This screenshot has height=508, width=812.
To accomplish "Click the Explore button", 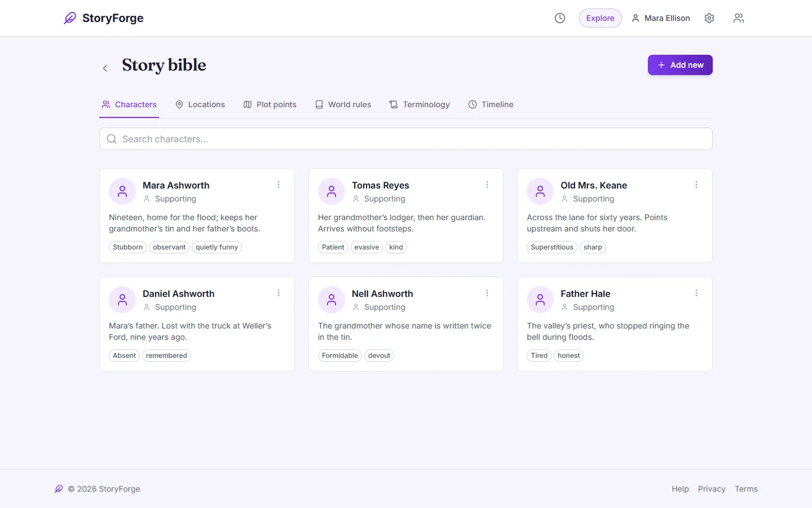I will point(600,18).
